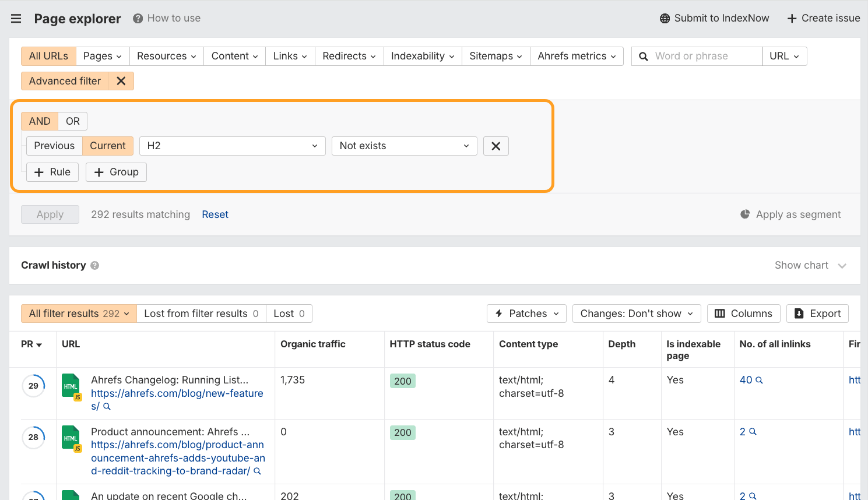This screenshot has height=500, width=868.
Task: Click the Apply as segment pie chart icon
Action: click(x=744, y=214)
